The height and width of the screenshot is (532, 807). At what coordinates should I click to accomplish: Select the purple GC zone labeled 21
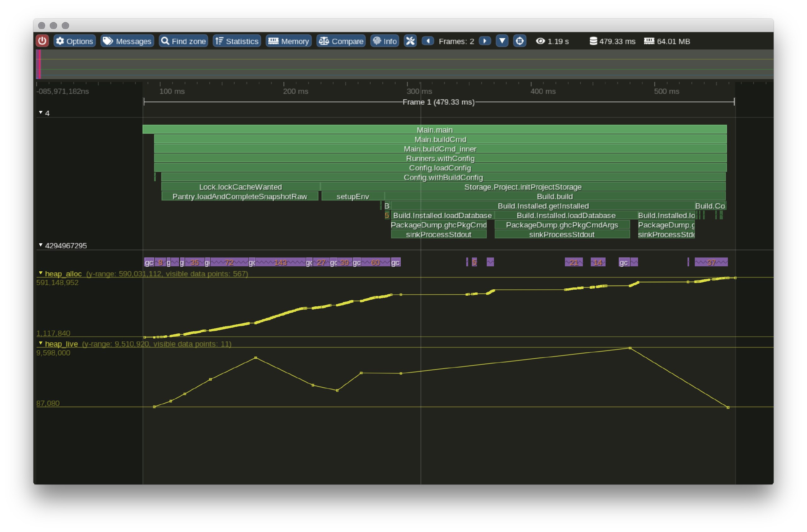point(573,262)
